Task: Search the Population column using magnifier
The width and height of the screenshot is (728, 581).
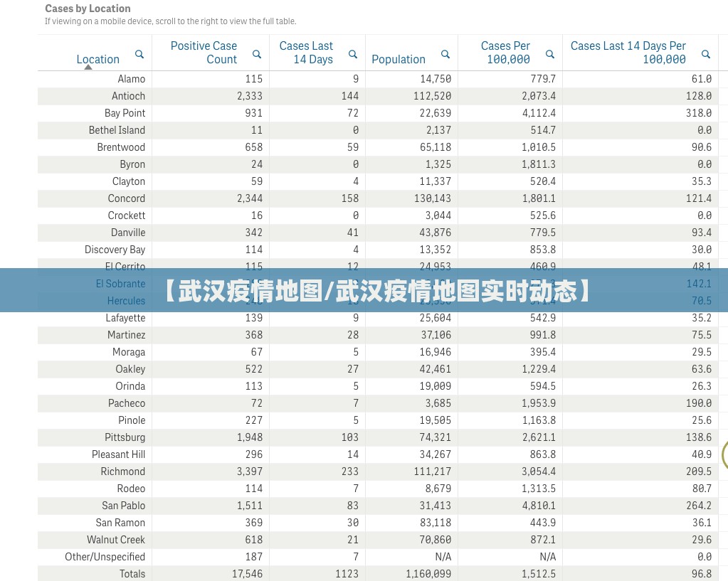Action: click(445, 54)
